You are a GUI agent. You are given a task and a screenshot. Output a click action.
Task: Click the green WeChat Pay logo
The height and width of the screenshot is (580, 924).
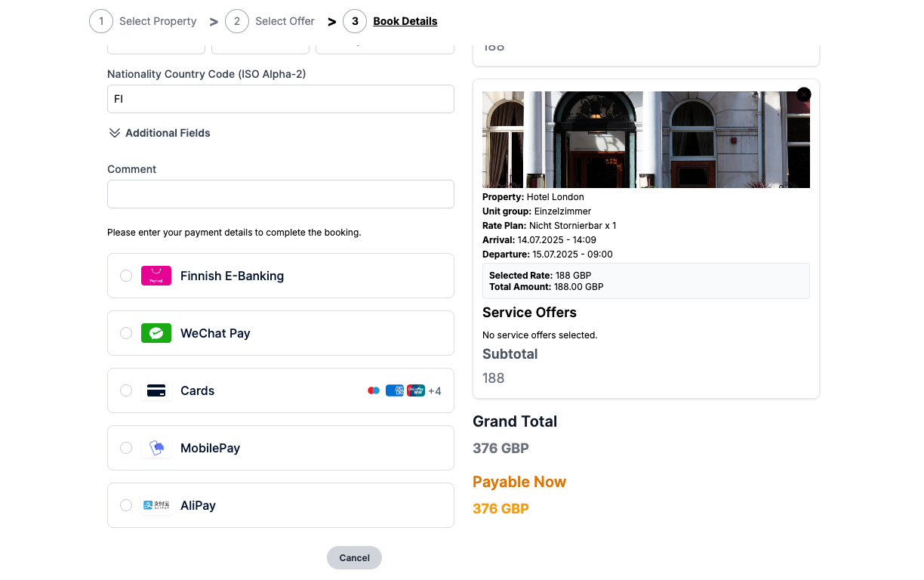[x=156, y=333]
